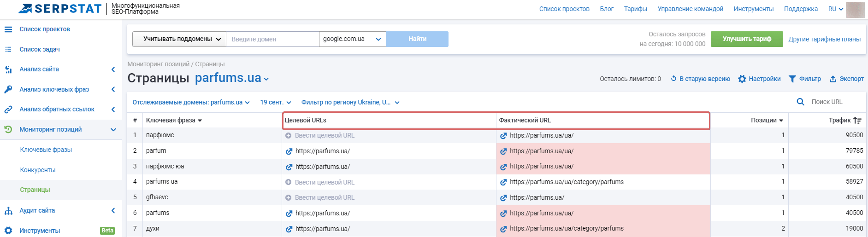Screen dimensions: 868x237
Task: Click the task list icon beside Список задач
Action: (x=8, y=49)
